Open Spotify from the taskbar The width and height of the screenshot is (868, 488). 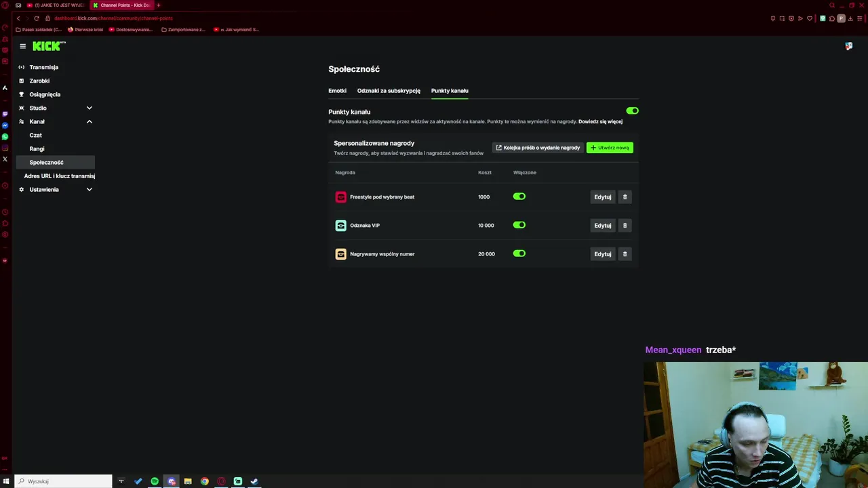[155, 481]
